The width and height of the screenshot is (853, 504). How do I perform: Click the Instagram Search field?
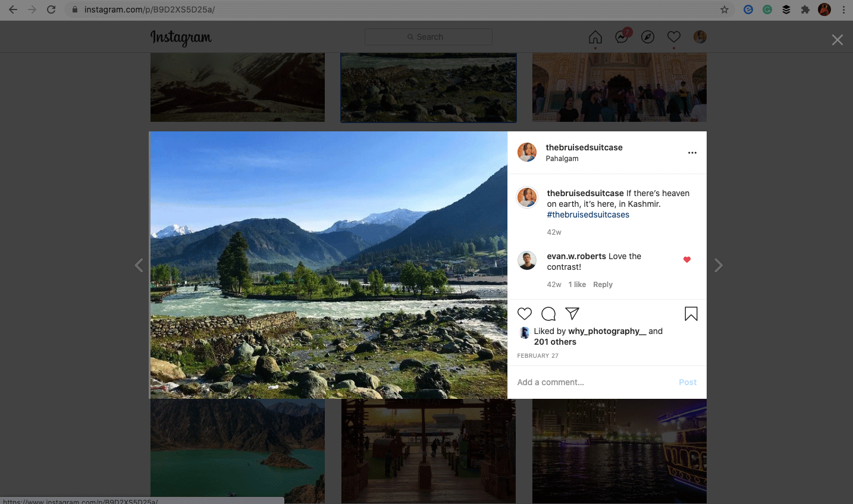[x=428, y=37]
